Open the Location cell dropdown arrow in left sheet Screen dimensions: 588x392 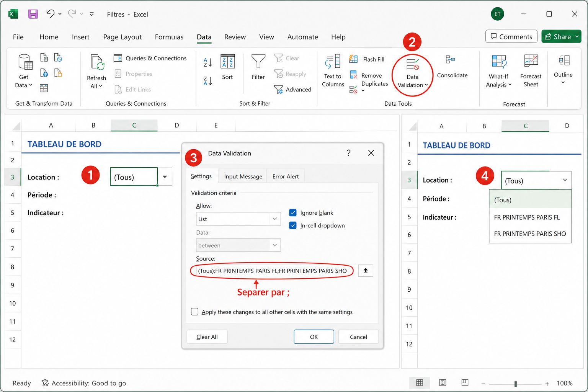point(165,177)
